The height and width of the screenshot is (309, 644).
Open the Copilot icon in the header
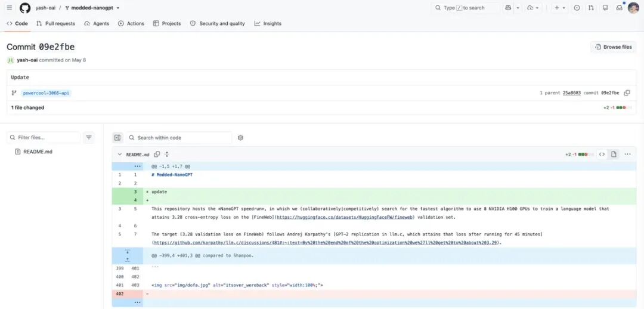[x=509, y=8]
